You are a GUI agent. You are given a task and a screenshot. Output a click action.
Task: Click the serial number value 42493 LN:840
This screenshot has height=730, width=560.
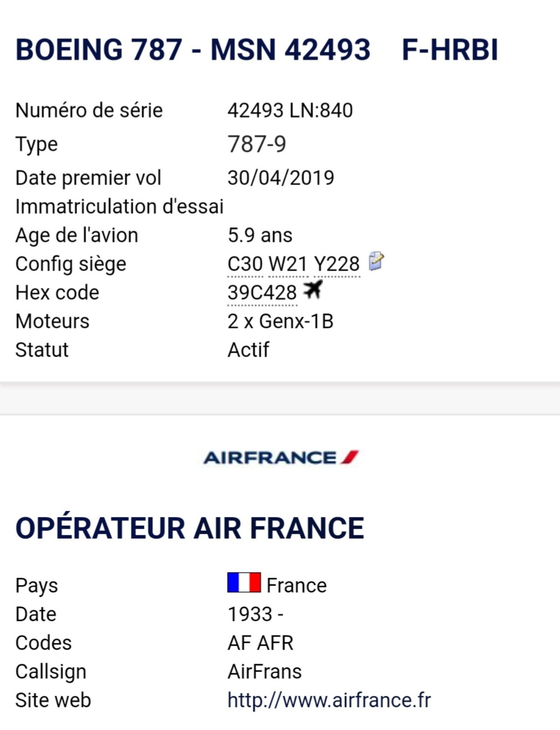tap(290, 111)
